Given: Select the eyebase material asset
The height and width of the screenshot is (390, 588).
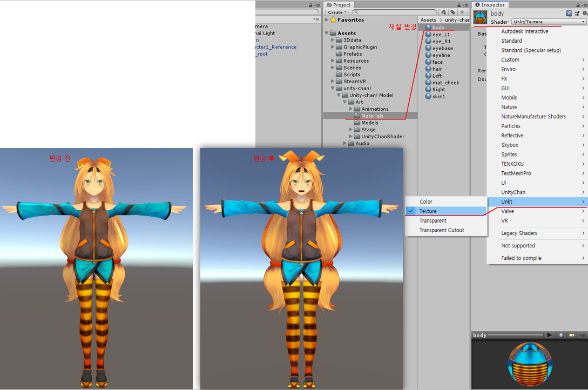Looking at the screenshot, I should tap(439, 49).
